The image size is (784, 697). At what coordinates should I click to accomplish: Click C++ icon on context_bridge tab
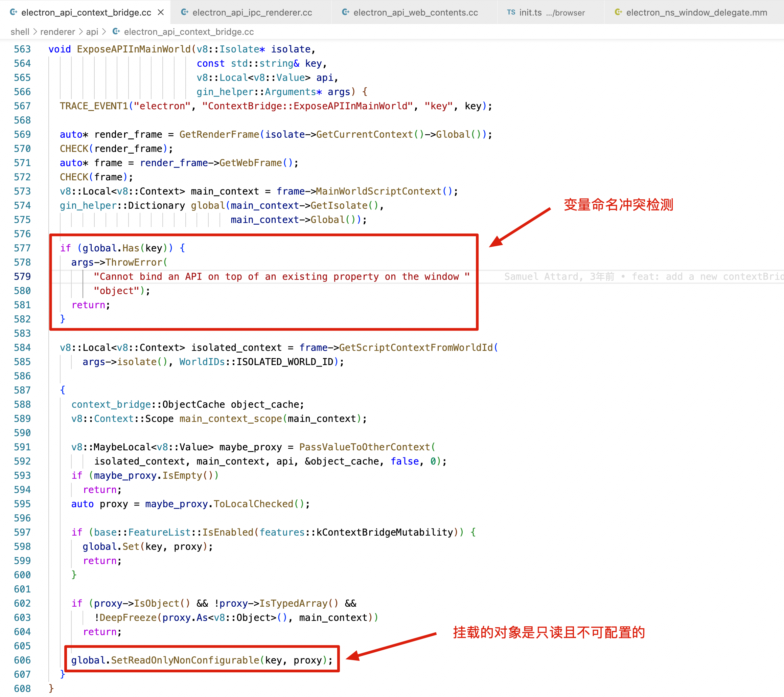point(14,12)
